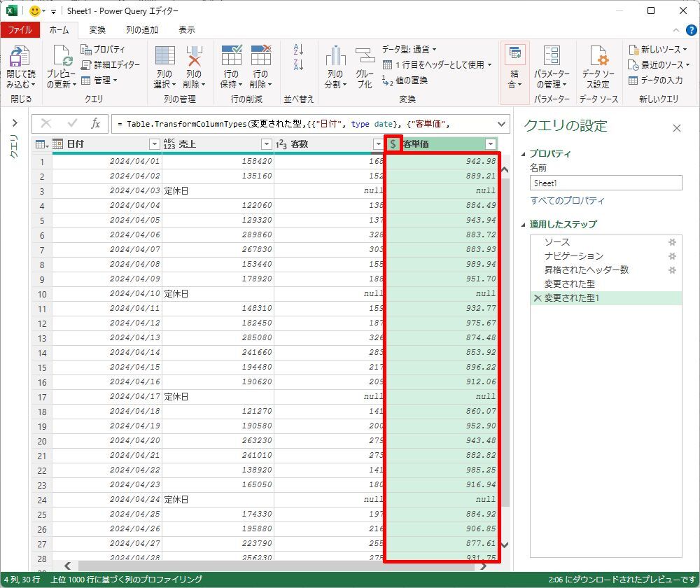Open the 日付 column filter dropdown
700x588 pixels.
coord(155,144)
